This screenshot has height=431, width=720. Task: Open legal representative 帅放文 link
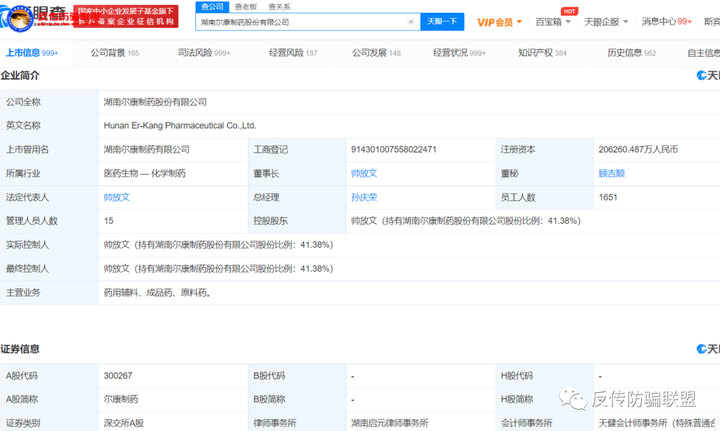117,197
